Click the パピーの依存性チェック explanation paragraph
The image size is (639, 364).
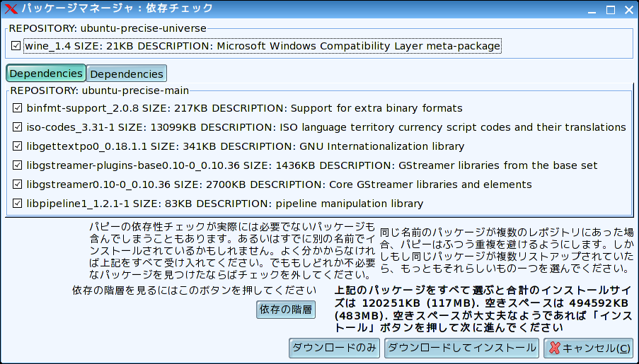coord(232,250)
